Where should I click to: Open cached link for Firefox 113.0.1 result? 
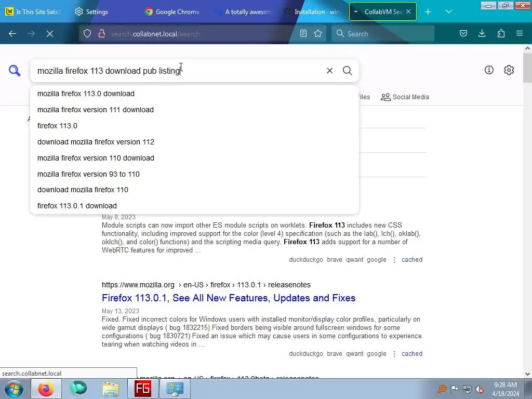point(412,353)
